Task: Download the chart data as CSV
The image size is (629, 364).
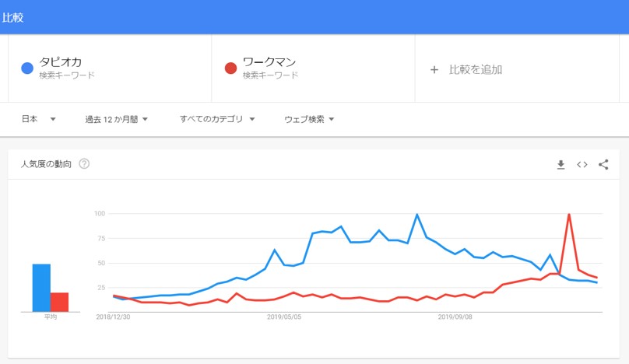Action: (560, 165)
